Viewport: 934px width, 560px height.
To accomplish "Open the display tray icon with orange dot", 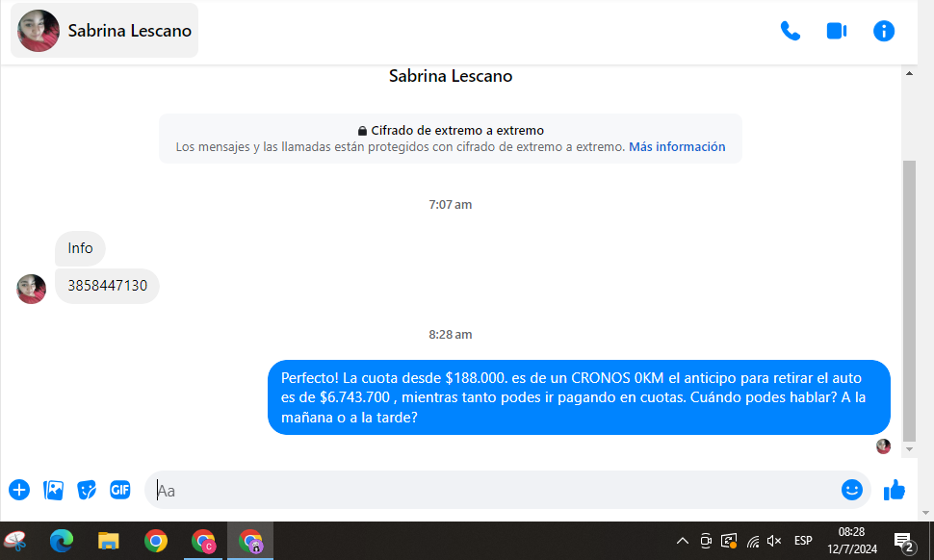I will point(729,541).
